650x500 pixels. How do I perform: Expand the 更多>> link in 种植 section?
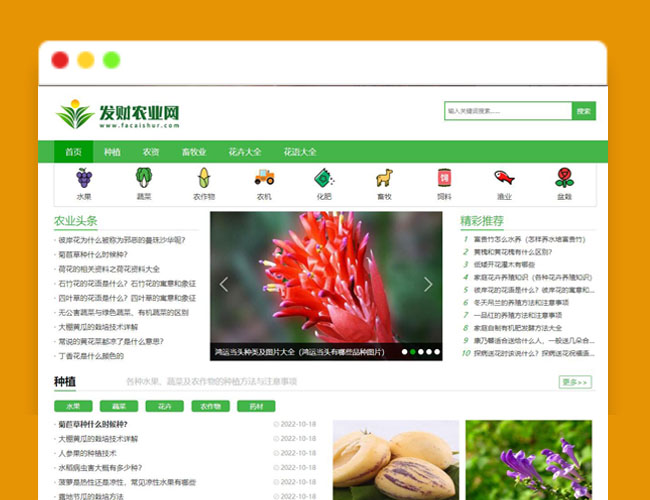point(575,382)
